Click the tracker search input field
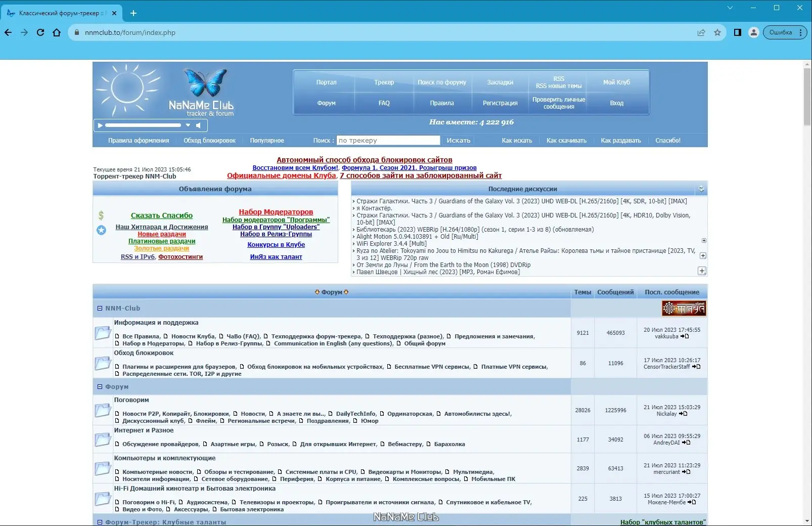The image size is (812, 526). [x=388, y=141]
